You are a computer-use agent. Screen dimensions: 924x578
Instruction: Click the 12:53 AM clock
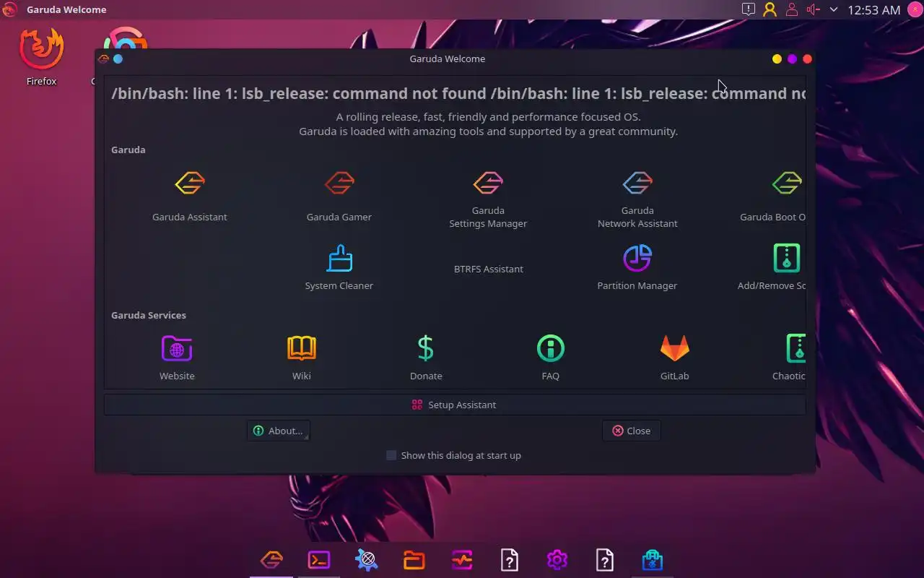874,10
